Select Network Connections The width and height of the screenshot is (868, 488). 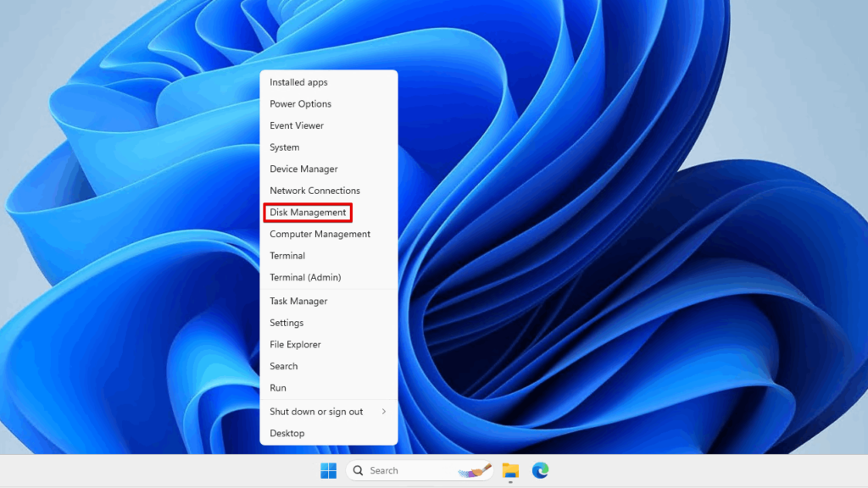point(329,191)
